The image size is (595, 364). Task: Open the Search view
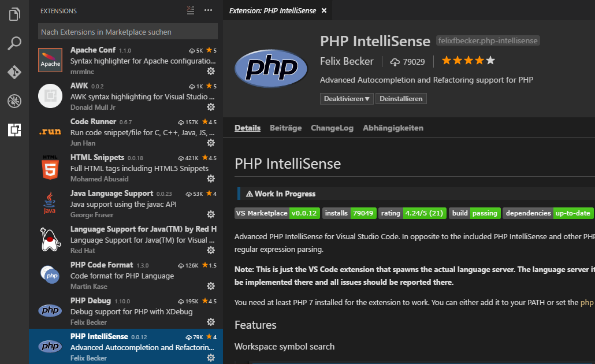pos(14,43)
